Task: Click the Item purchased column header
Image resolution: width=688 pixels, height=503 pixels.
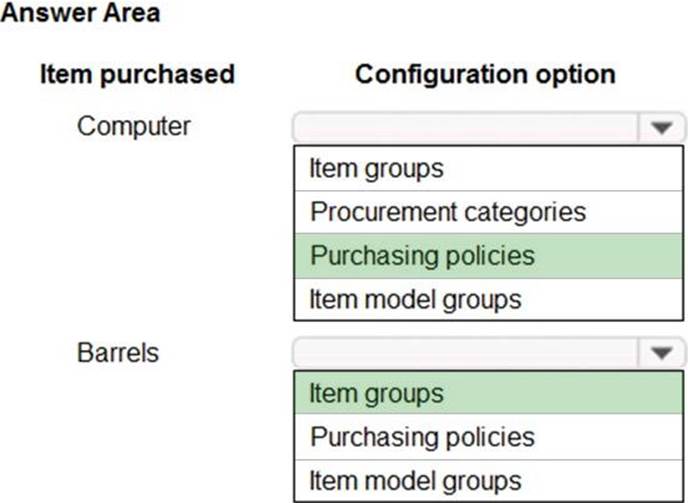Action: (137, 74)
